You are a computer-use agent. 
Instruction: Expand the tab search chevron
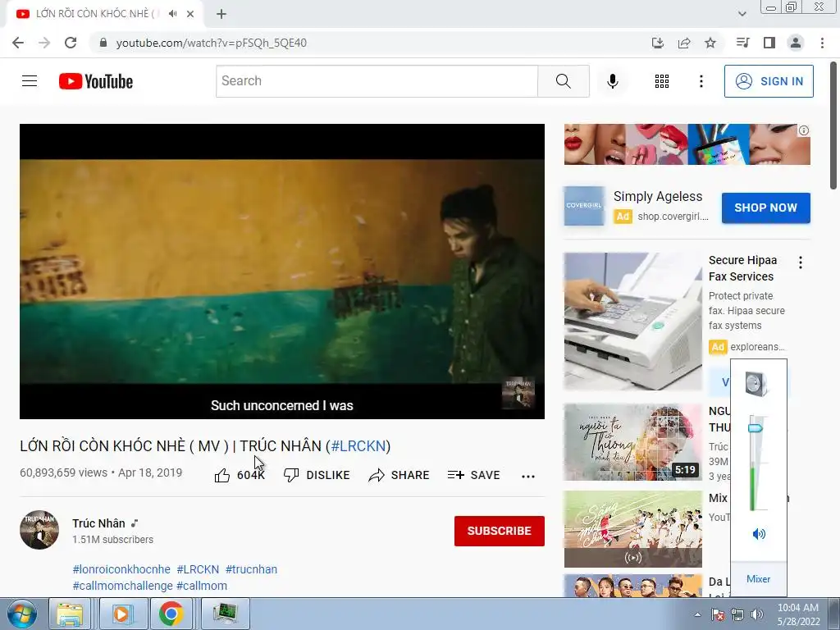click(x=742, y=14)
